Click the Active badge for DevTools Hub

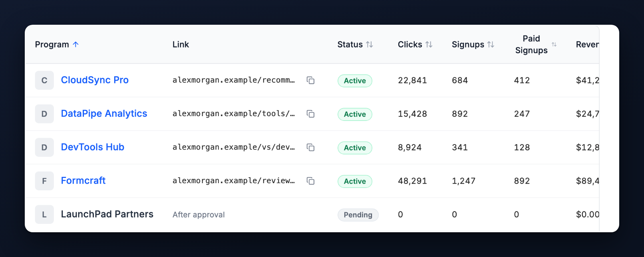(x=355, y=148)
